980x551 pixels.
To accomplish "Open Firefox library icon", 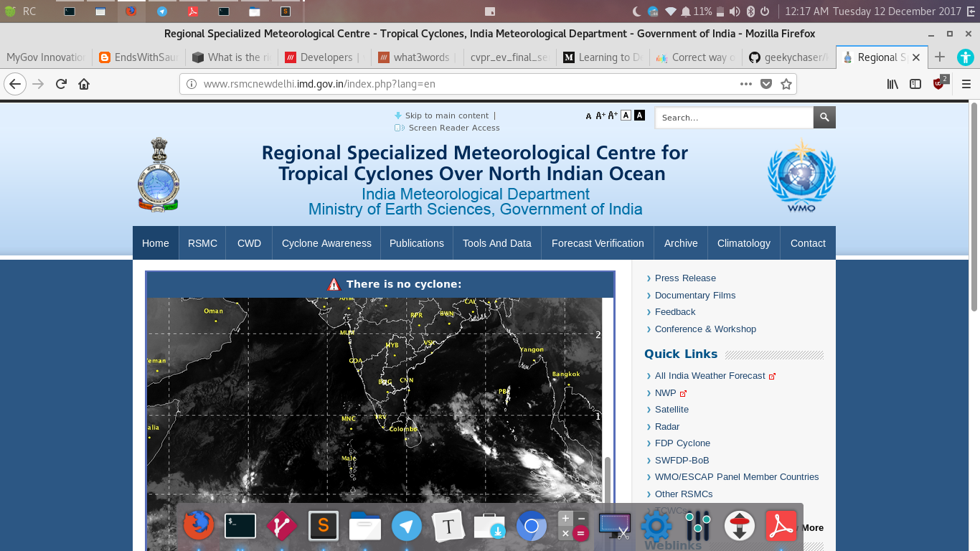I will [x=892, y=84].
